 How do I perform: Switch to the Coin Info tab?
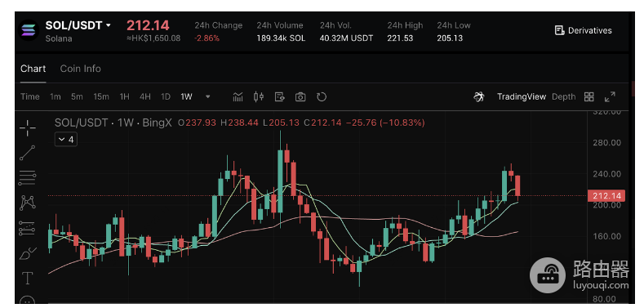coord(81,69)
